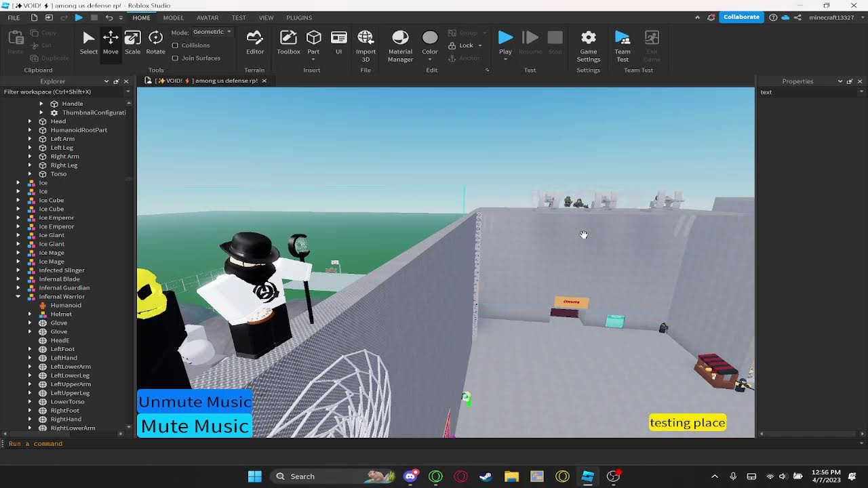Switch to the VIEW tab
Screen dimensions: 868x488
[x=267, y=18]
